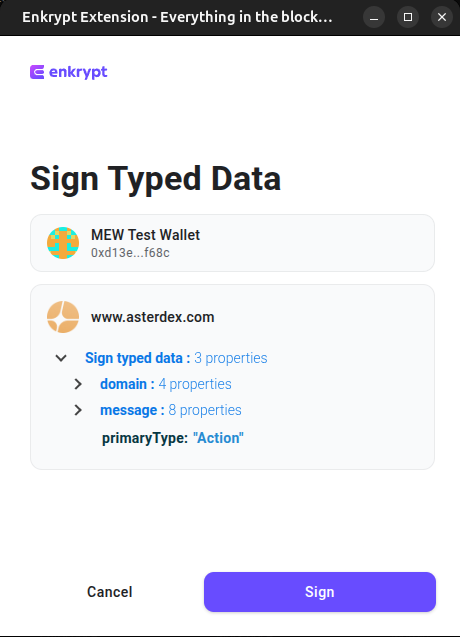The width and height of the screenshot is (460, 637).
Task: Click the Enkrypt purple logo icon
Action: pos(37,72)
